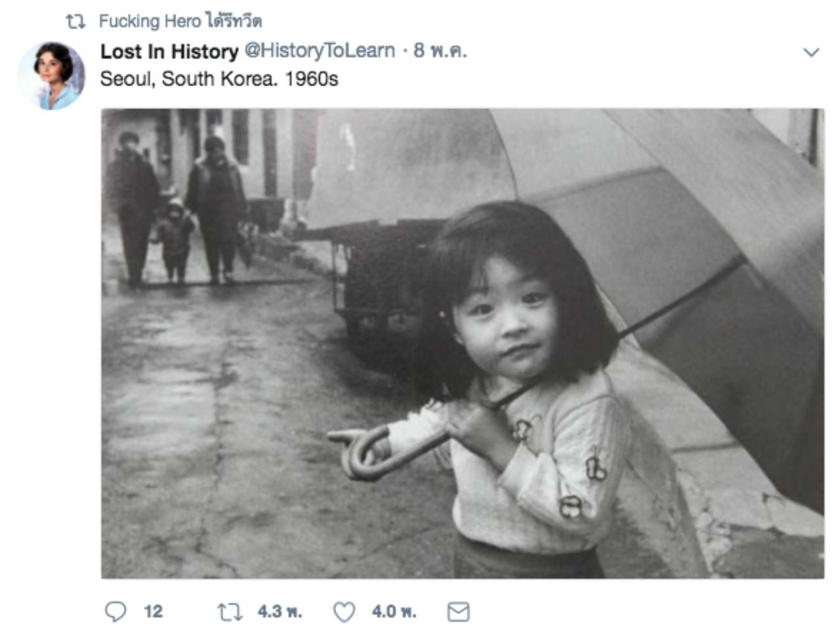Send tweet via direct message envelope icon
This screenshot has height=636, width=840.
(458, 612)
